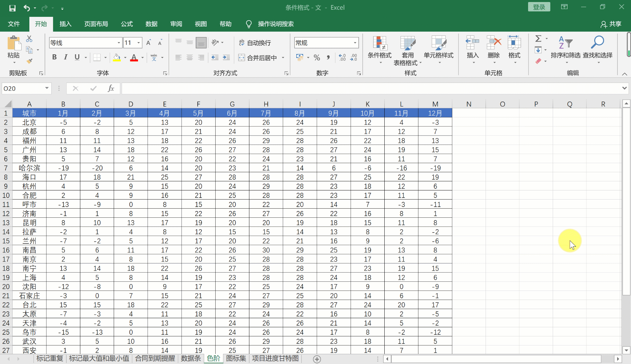
Task: Toggle bold formatting on selected cell
Action: click(x=54, y=57)
